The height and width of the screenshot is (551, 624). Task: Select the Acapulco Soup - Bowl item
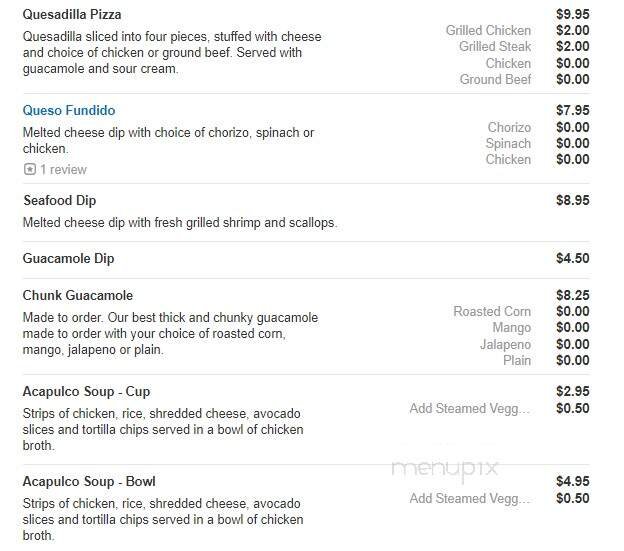89,482
